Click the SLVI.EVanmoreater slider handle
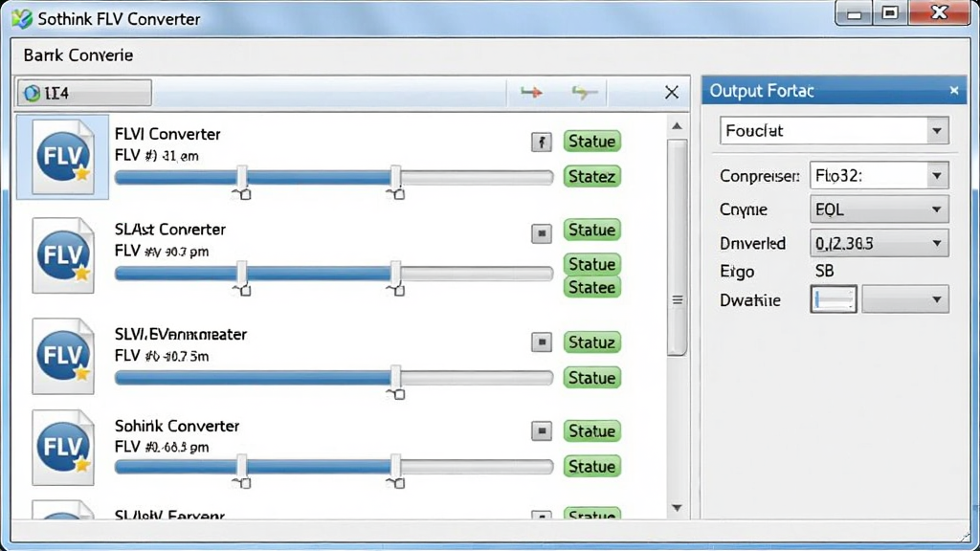The height and width of the screenshot is (551, 980). [395, 377]
